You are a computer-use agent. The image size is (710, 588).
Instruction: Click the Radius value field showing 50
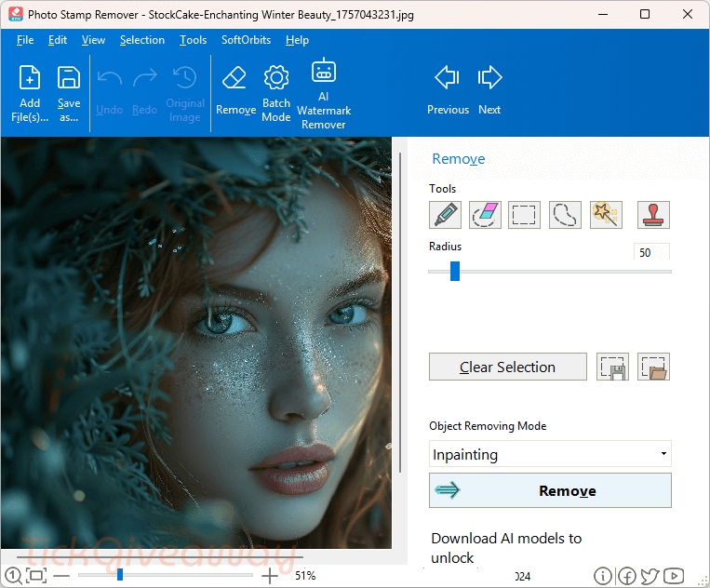coord(651,252)
